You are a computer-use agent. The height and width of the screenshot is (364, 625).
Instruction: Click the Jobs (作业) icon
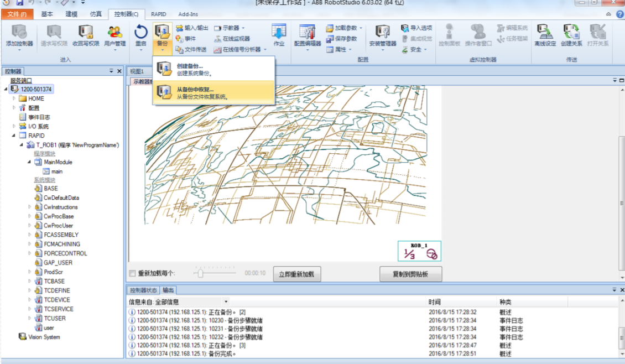(279, 36)
